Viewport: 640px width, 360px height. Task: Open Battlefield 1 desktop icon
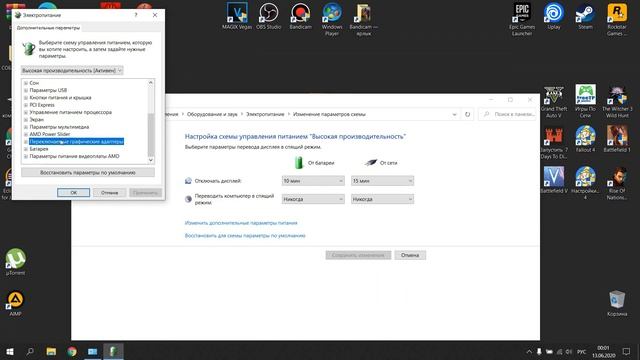pyautogui.click(x=617, y=139)
